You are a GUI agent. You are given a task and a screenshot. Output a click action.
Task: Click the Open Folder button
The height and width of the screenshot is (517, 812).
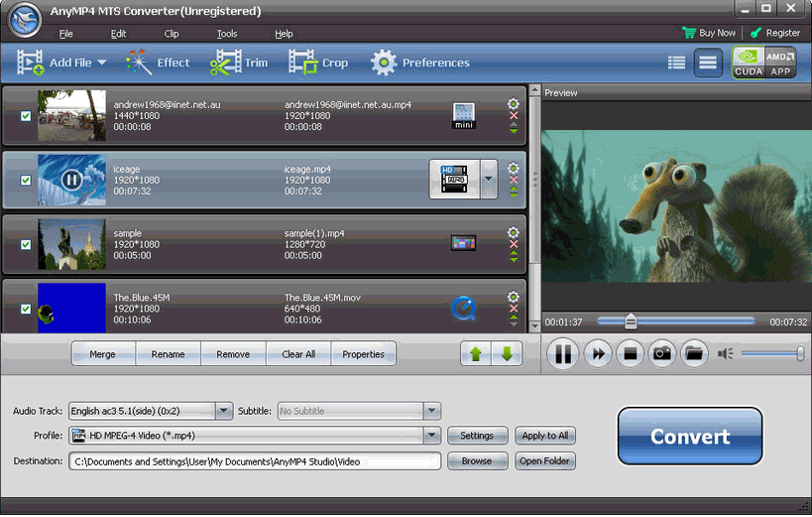tap(544, 461)
